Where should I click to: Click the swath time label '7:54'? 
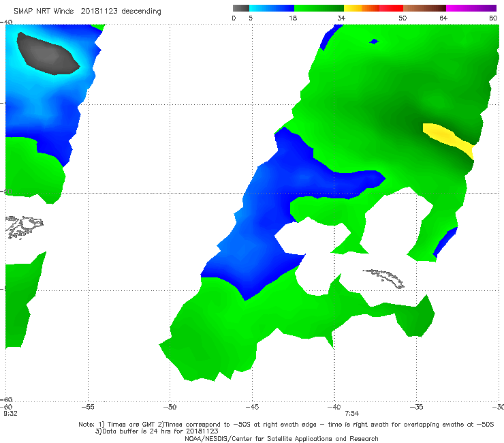point(352,413)
